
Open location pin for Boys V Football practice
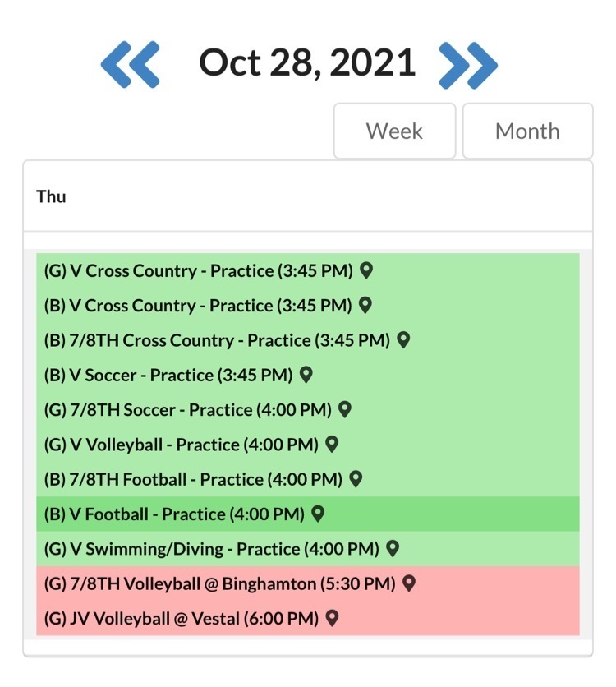click(318, 514)
